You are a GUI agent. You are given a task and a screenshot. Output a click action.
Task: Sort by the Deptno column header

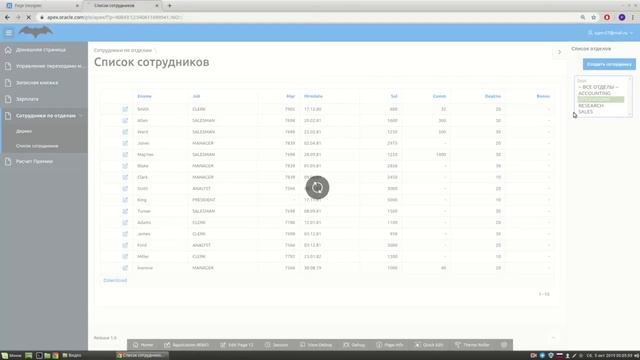pyautogui.click(x=493, y=96)
